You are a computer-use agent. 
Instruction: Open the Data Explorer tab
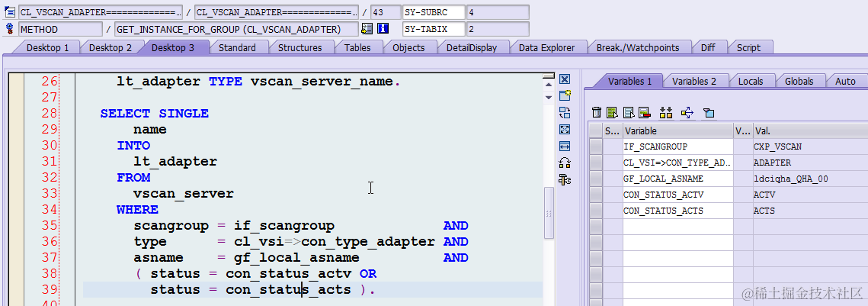[x=546, y=47]
